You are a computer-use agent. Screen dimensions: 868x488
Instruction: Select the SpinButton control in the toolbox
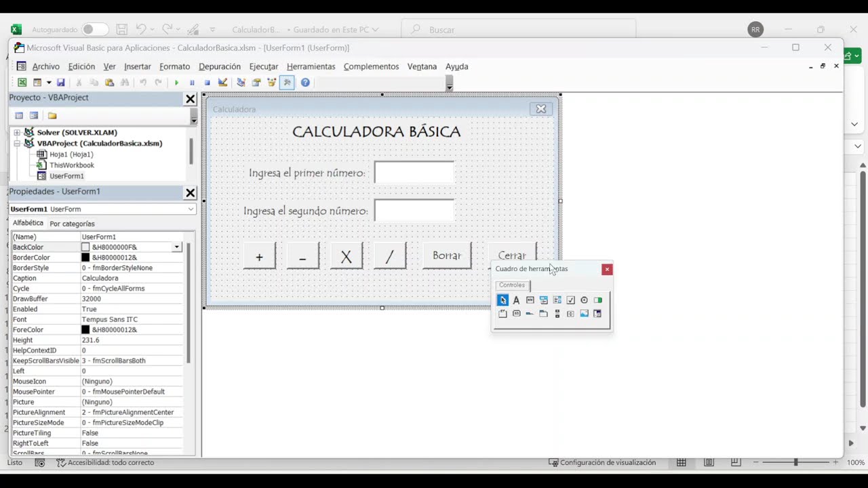click(570, 314)
